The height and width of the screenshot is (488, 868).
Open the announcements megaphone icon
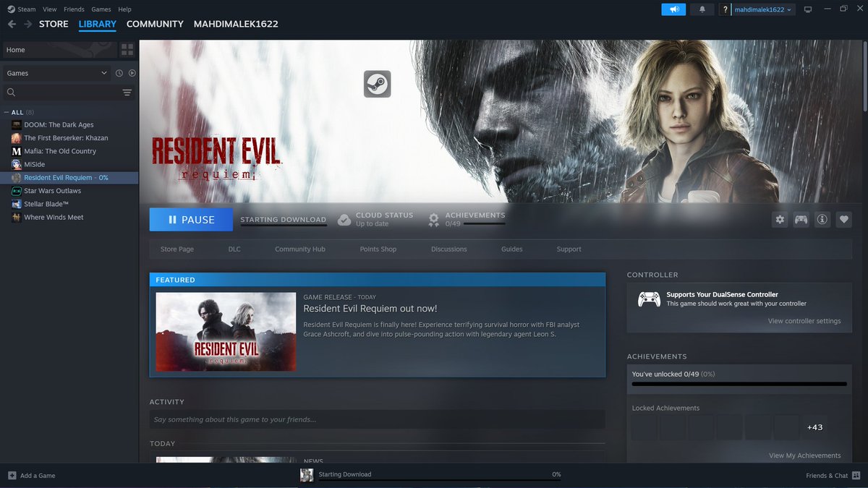tap(673, 9)
